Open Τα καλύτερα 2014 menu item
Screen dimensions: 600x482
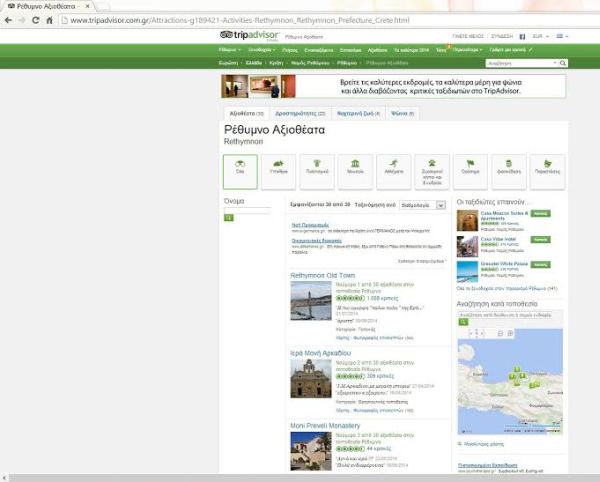coord(411,50)
